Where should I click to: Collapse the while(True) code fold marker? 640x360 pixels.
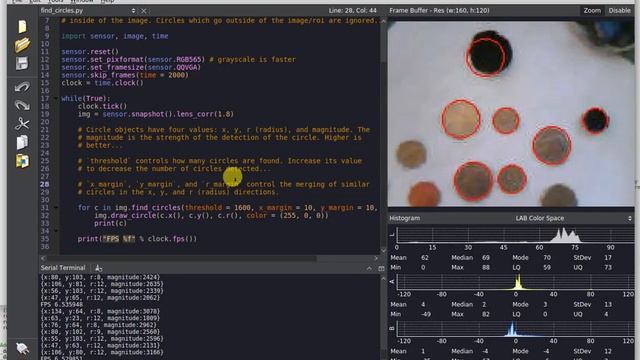tap(56, 98)
